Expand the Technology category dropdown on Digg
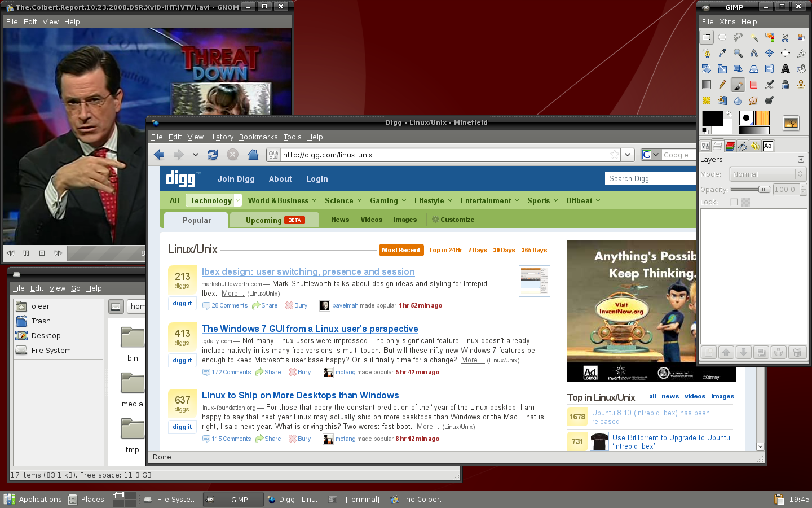This screenshot has width=812, height=508. point(237,200)
